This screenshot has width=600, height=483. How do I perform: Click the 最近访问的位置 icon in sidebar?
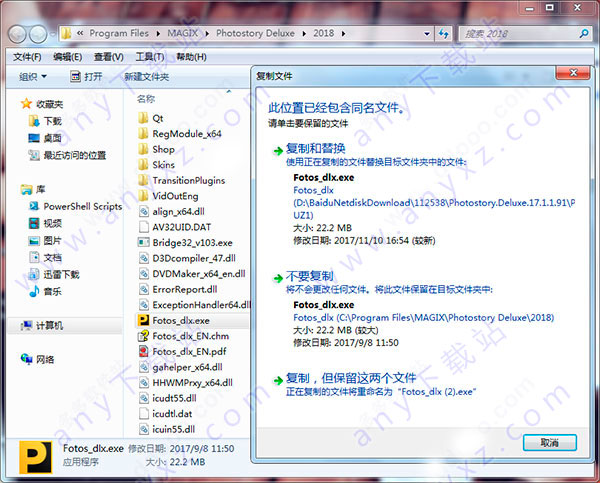tap(34, 155)
